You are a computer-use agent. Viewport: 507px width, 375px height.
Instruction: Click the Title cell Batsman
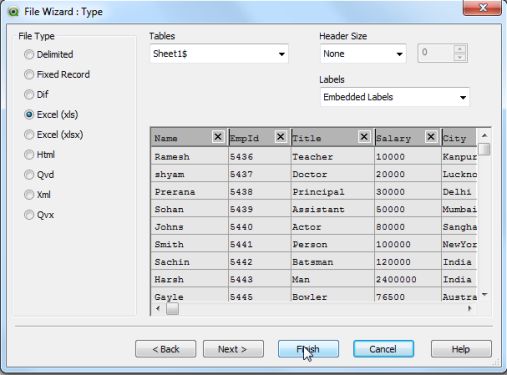coord(333,262)
